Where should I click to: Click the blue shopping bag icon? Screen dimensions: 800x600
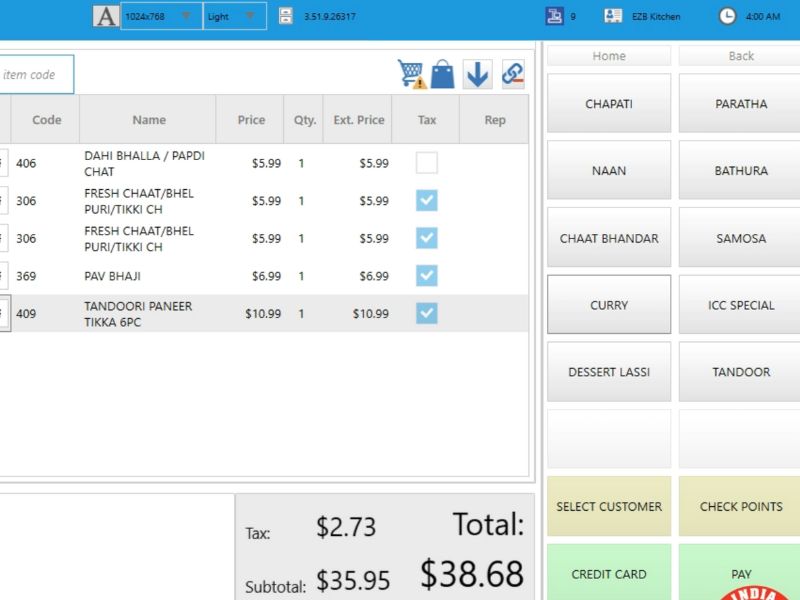coord(442,74)
